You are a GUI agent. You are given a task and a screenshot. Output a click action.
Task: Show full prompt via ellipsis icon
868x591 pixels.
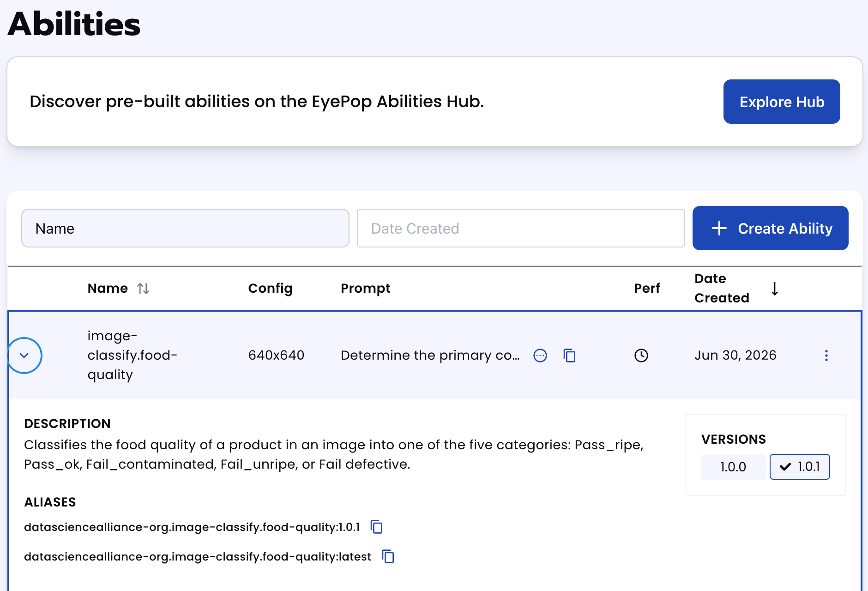tap(540, 355)
